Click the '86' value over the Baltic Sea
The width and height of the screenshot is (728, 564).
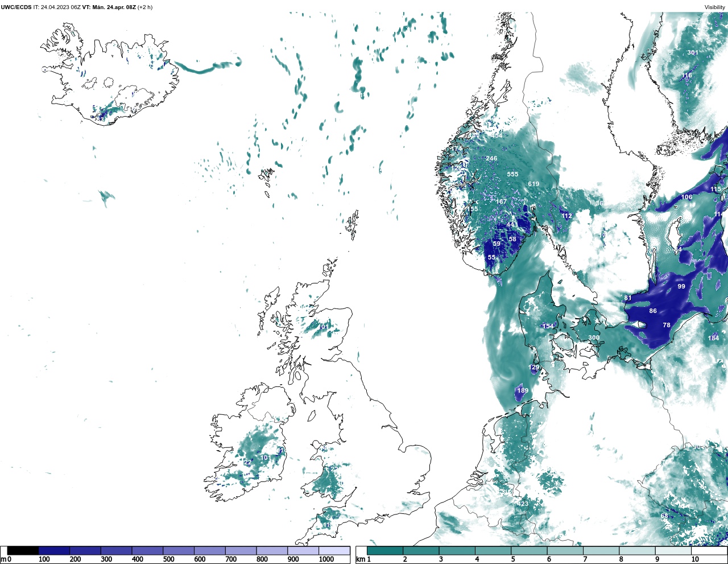(x=653, y=311)
